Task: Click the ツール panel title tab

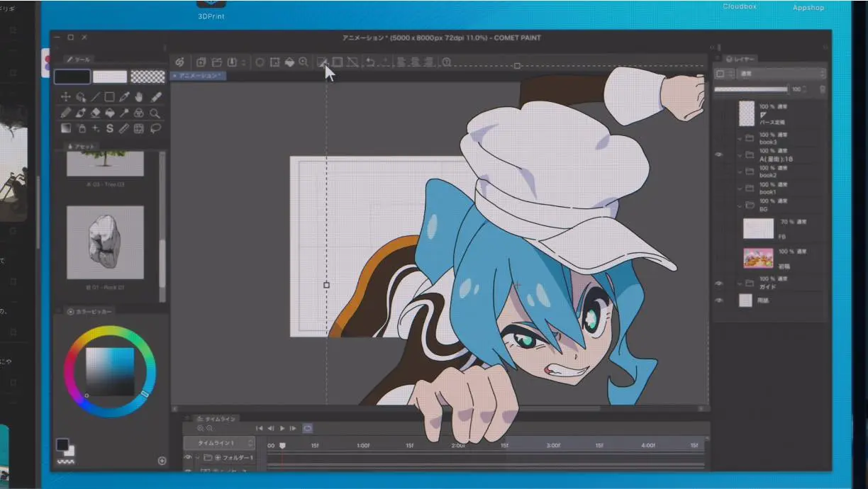Action: [78, 60]
